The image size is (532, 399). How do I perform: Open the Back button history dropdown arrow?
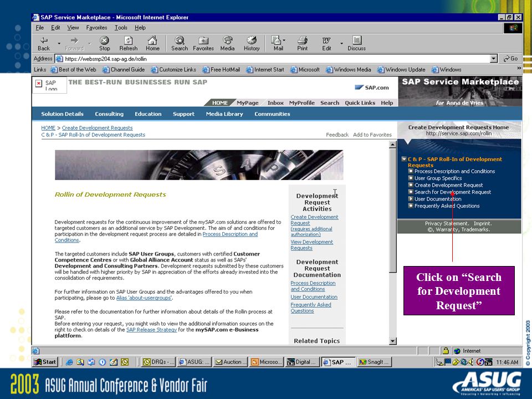(59, 43)
